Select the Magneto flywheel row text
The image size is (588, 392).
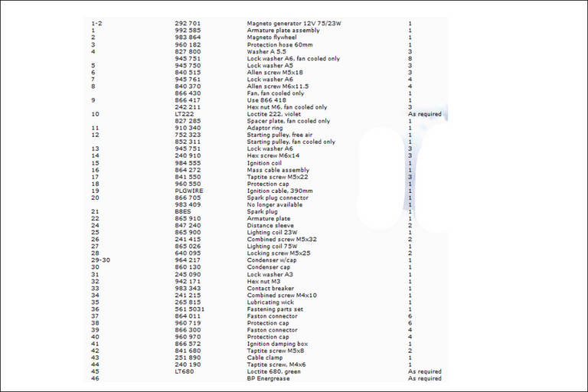tap(272, 38)
